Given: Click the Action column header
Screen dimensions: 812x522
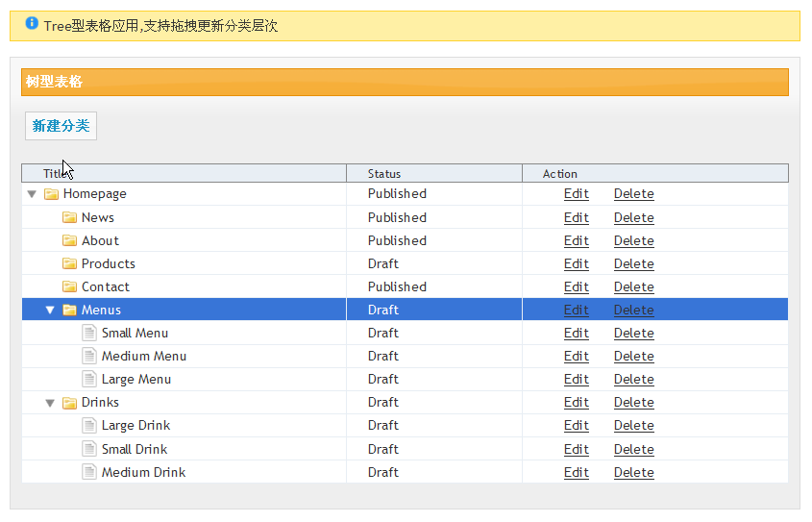Looking at the screenshot, I should (655, 173).
